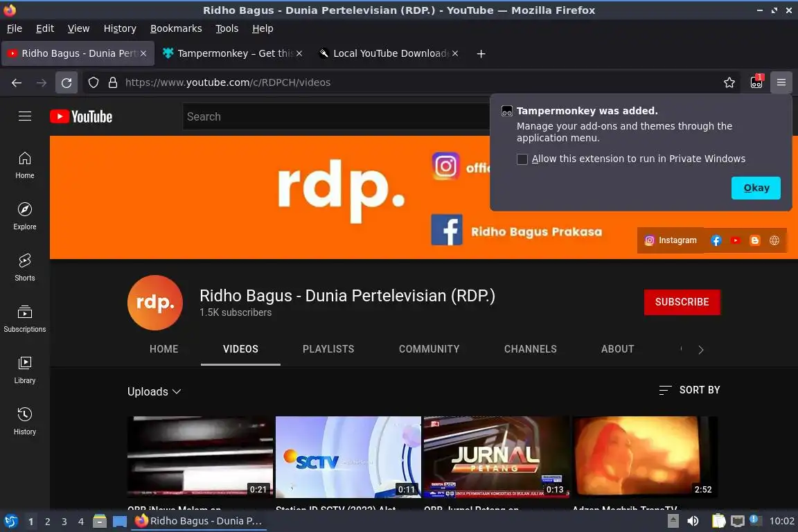Open the channel COMMUNITY tab
Viewport: 798px width, 532px height.
point(429,349)
